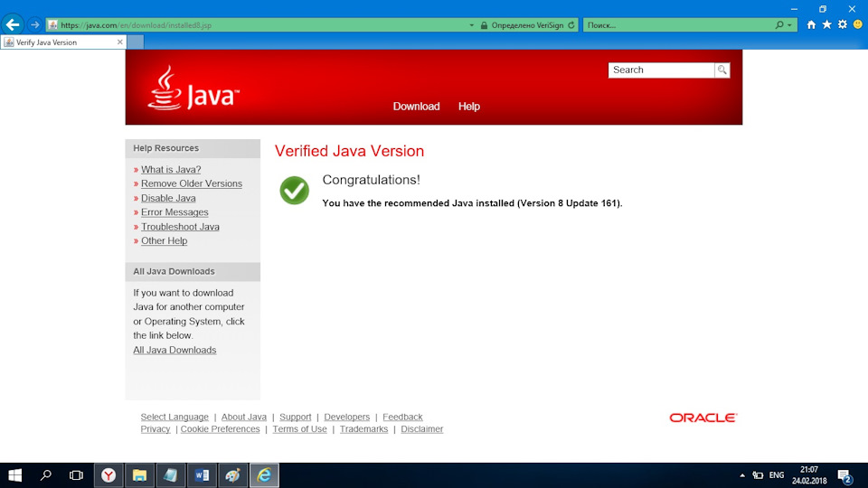Open the blue notebook app on taskbar
Viewport: 868px width, 488px height.
click(x=171, y=475)
